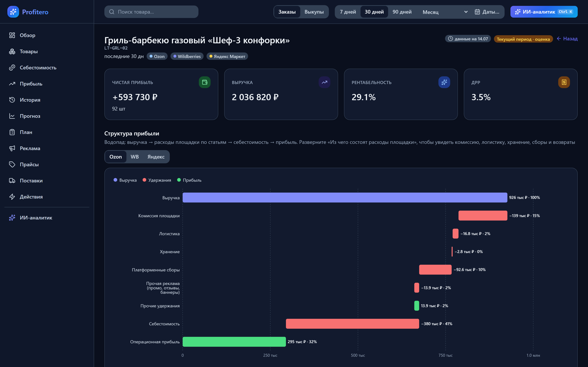The width and height of the screenshot is (588, 367).
Task: Go back via the Назад link
Action: [x=567, y=39]
